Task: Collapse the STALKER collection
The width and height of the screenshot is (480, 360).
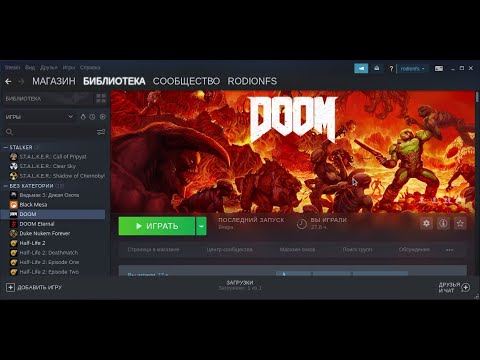Action: tap(5, 147)
